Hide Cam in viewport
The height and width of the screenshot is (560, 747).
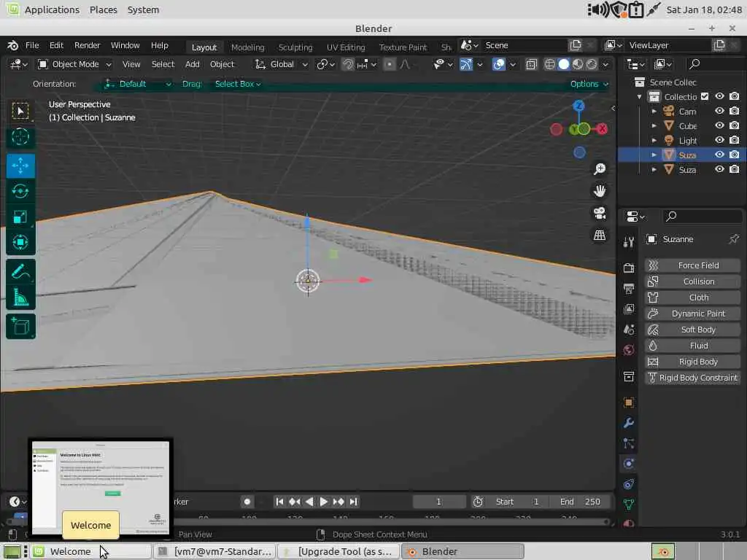(719, 111)
